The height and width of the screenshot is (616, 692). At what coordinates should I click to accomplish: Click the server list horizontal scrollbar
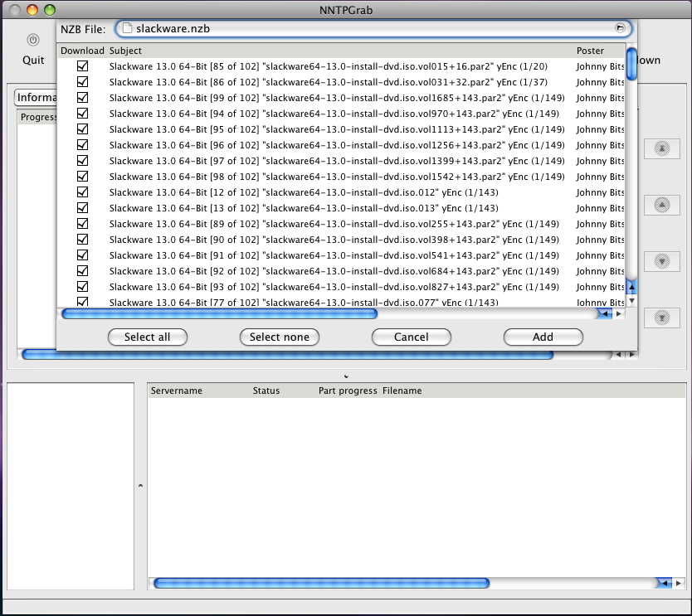coord(321,584)
